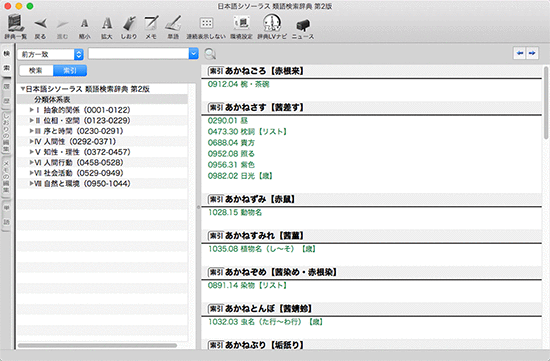Screen dimensions: 550x361
Task: Open the 前方一致 match mode dropdown
Action: pyautogui.click(x=50, y=54)
